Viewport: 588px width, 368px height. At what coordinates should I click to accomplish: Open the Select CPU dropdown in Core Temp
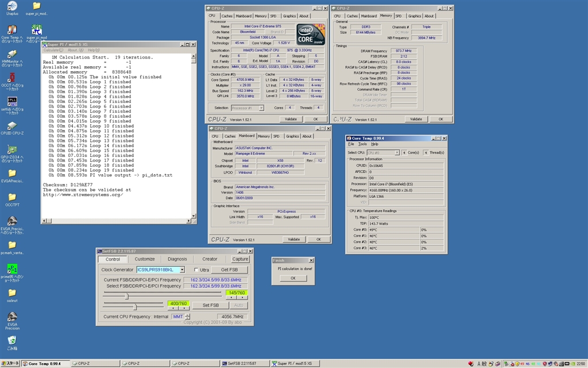point(396,152)
